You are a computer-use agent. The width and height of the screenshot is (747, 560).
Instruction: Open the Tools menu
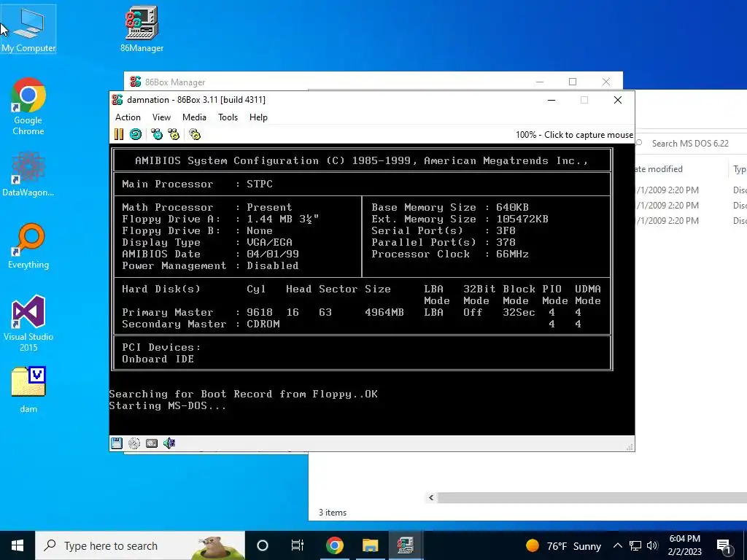click(228, 117)
